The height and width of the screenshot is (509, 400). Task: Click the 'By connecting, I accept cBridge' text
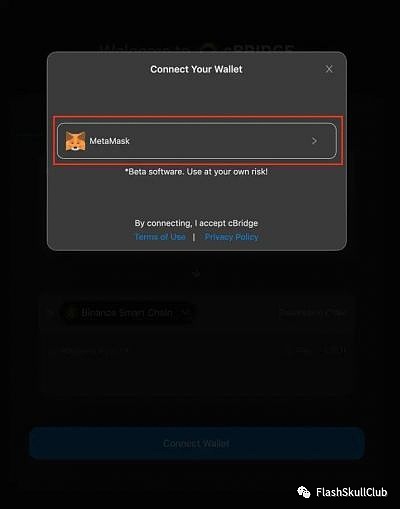(x=196, y=223)
